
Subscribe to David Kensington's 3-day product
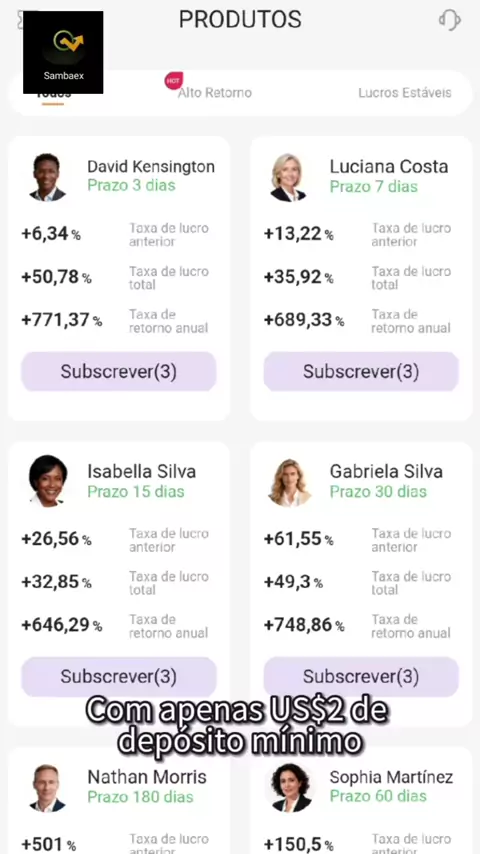tap(119, 371)
